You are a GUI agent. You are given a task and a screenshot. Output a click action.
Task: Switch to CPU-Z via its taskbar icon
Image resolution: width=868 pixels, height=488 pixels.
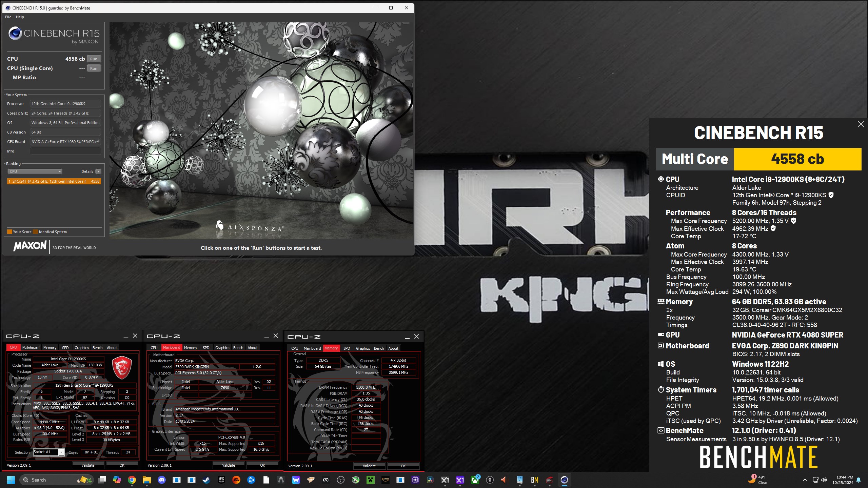pos(550,480)
